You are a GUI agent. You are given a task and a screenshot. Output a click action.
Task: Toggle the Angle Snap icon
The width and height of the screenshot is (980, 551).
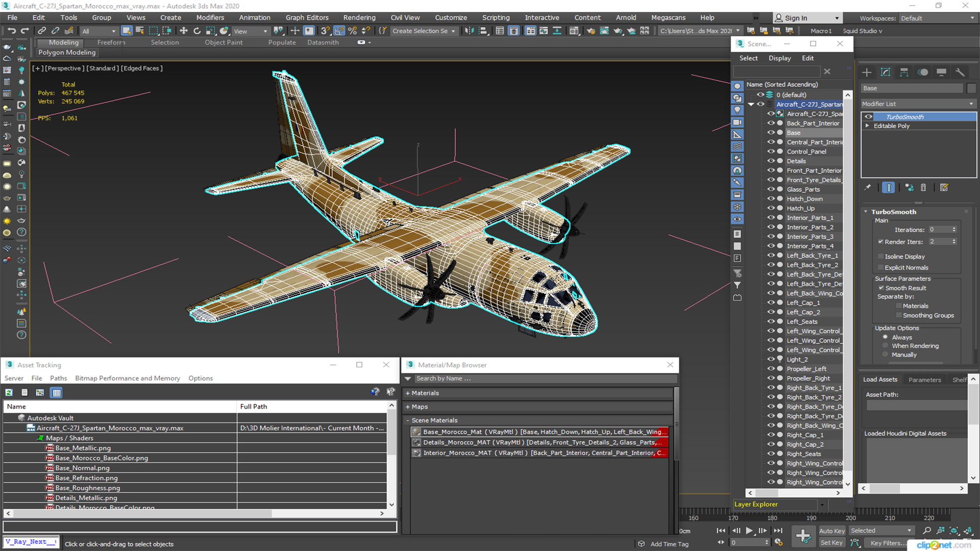click(339, 31)
